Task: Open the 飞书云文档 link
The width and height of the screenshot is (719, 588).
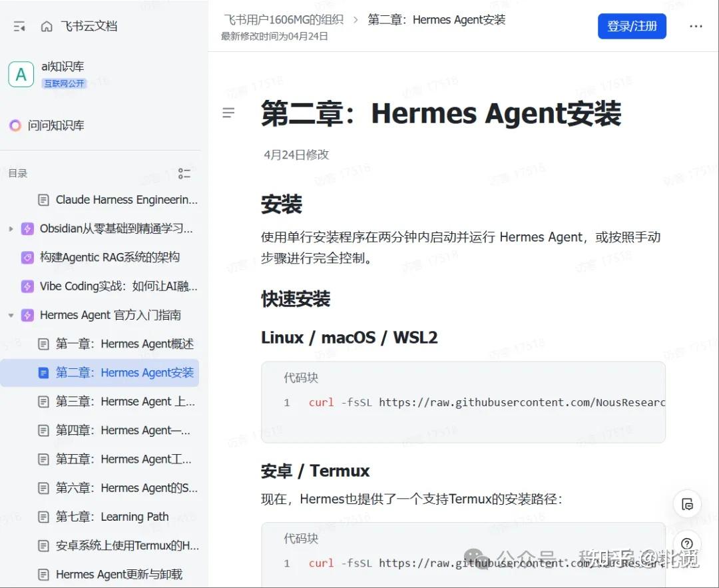Action: tap(89, 26)
